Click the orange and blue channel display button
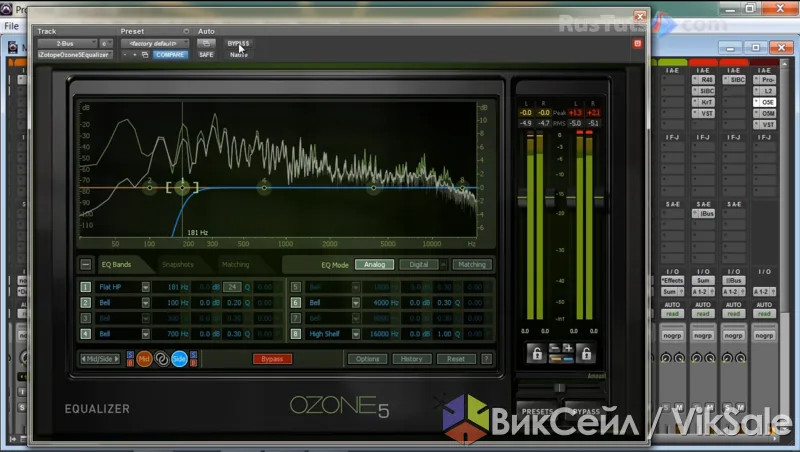Viewport: 800px width, 452px height. point(561,359)
